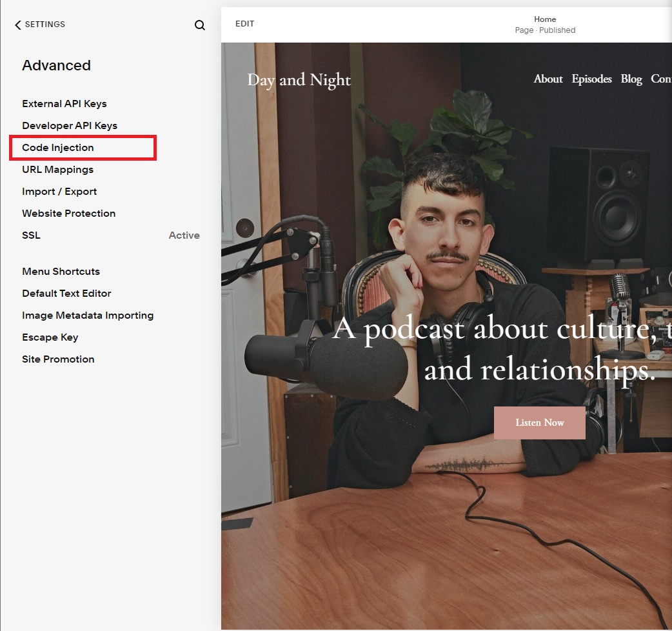Open Default Text Editor setting
The height and width of the screenshot is (631, 672).
click(66, 294)
